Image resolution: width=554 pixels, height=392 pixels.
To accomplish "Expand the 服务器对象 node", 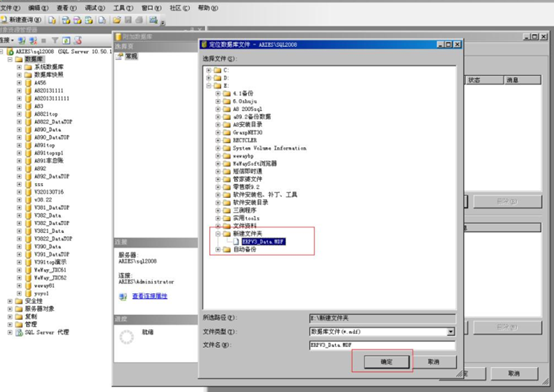I will (10, 309).
